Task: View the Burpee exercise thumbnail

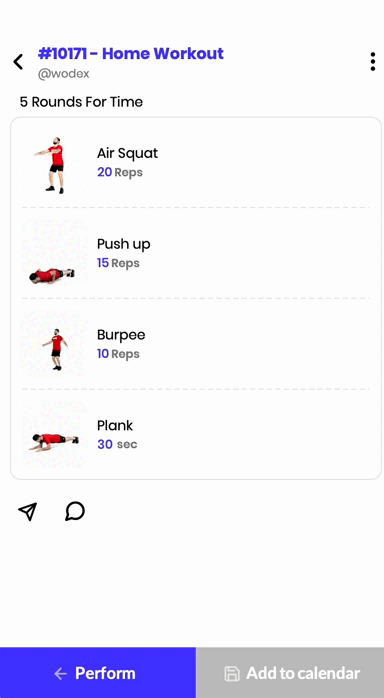Action: pyautogui.click(x=54, y=345)
